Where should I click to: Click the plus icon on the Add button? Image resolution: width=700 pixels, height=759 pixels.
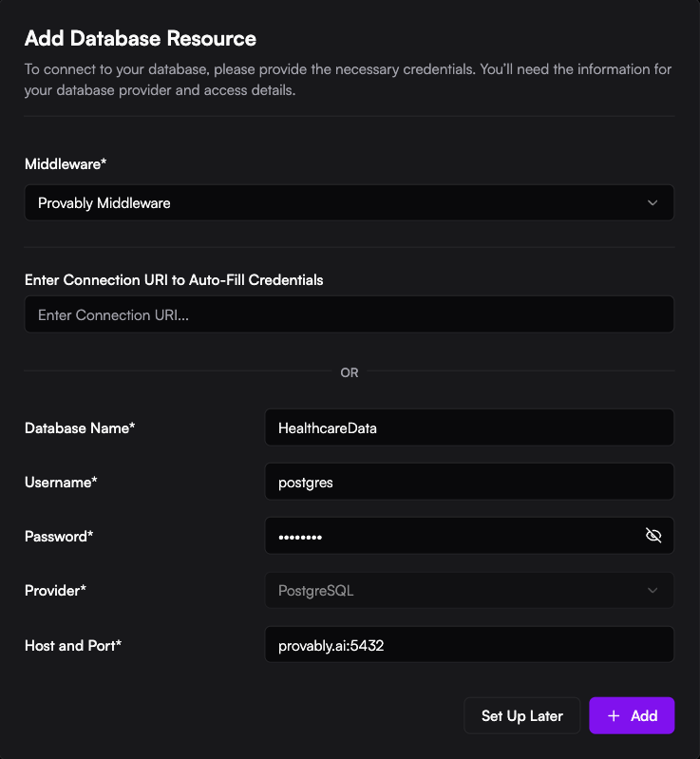(x=614, y=716)
